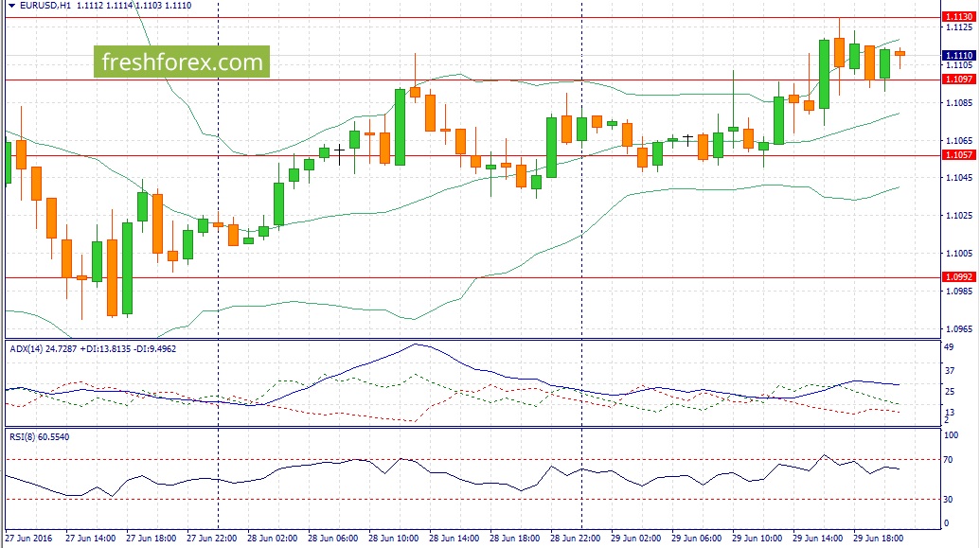This screenshot has height=548, width=980.
Task: Click the freshforex.com logo banner
Action: tap(181, 62)
